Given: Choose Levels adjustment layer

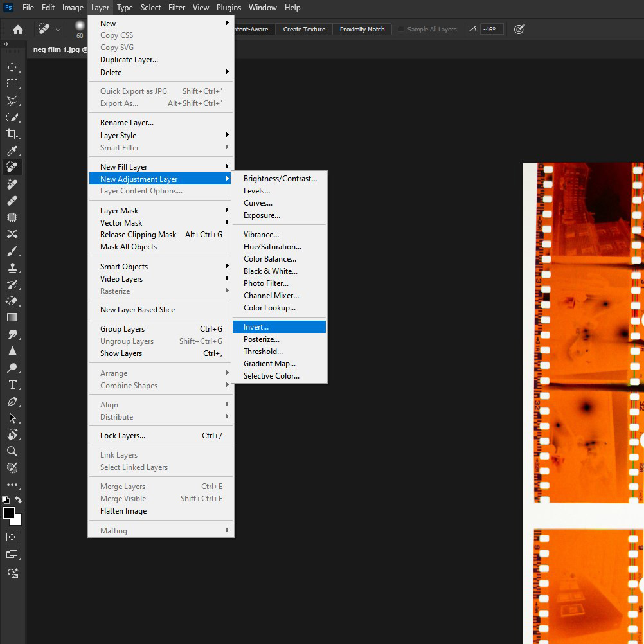Looking at the screenshot, I should 280,191.
